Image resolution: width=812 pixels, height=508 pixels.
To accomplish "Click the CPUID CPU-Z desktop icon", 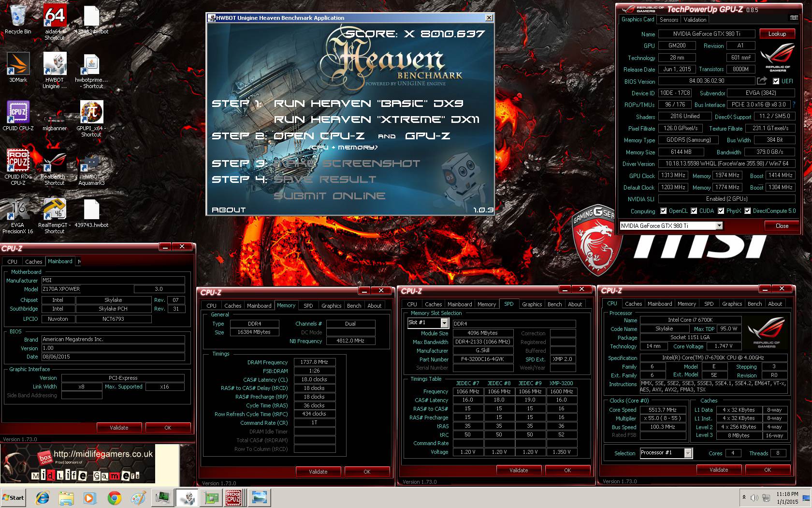I will click(18, 116).
